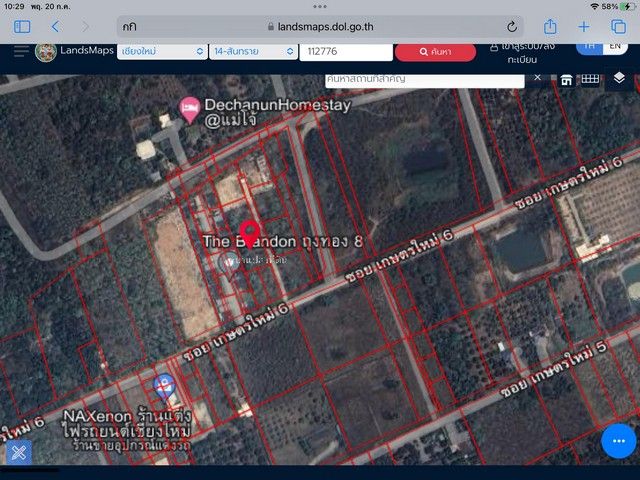Click the LandsMaps logo
Viewport: 640px width, 480px height.
click(x=46, y=51)
